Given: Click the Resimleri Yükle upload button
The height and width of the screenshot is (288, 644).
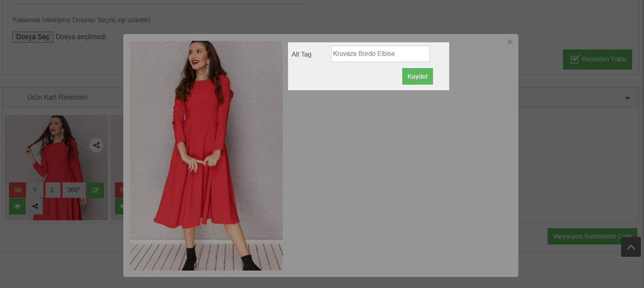Looking at the screenshot, I should (597, 59).
